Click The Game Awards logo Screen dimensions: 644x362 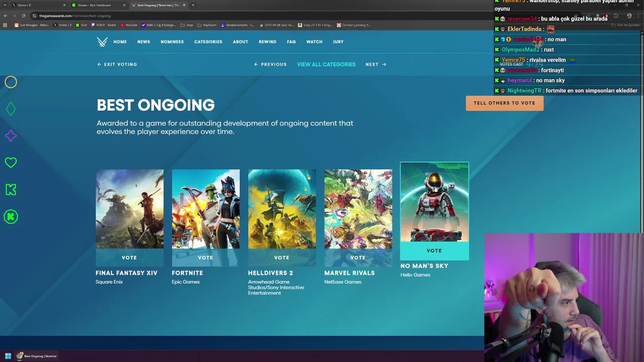tap(102, 42)
